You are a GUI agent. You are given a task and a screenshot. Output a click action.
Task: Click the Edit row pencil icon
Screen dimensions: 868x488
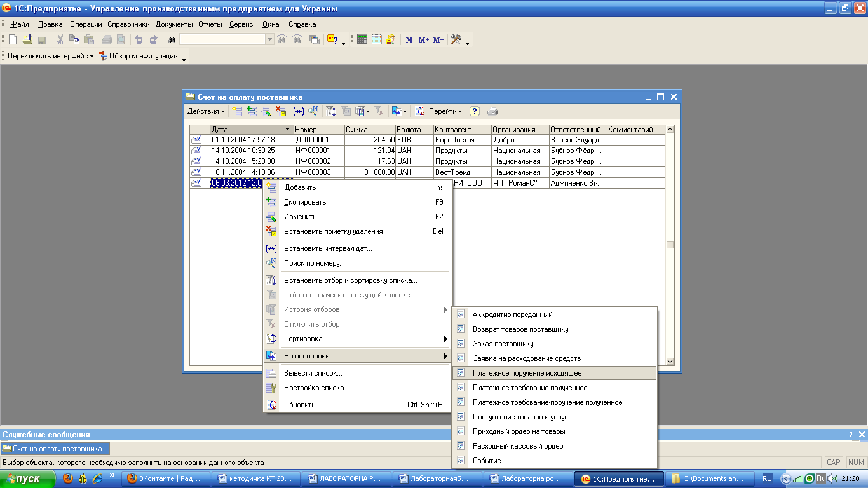(x=266, y=111)
